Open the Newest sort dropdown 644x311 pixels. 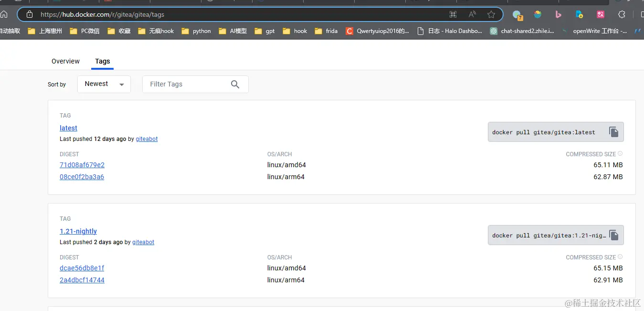click(104, 84)
